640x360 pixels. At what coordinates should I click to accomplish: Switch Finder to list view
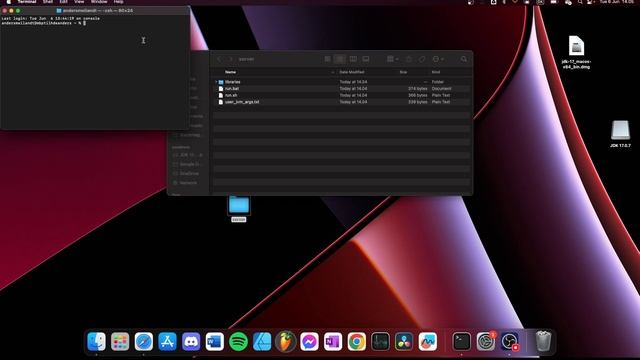coord(340,59)
